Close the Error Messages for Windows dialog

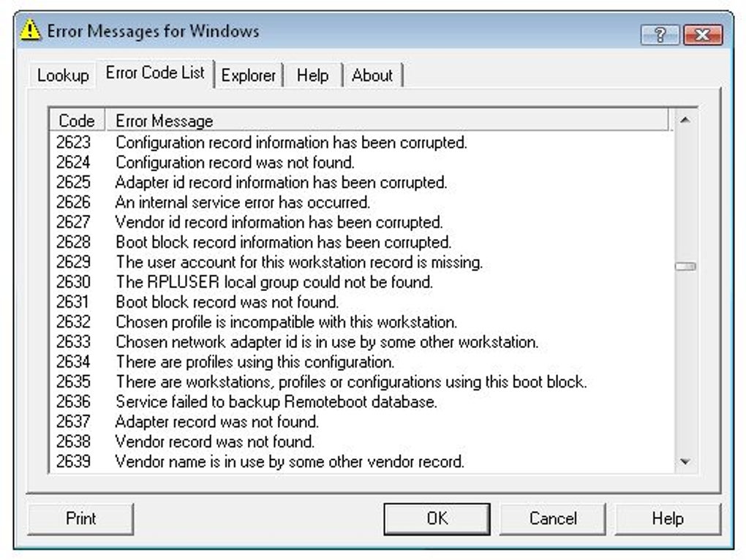coord(703,34)
